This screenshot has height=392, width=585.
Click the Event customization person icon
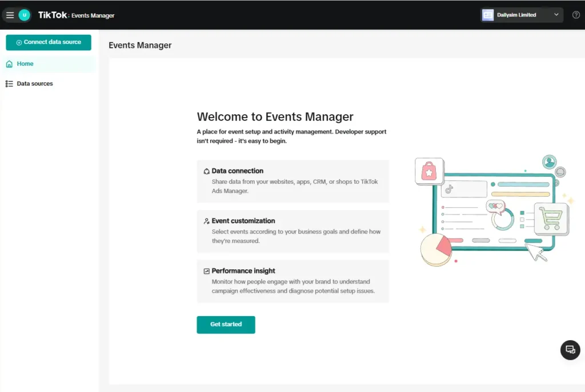[x=206, y=221]
